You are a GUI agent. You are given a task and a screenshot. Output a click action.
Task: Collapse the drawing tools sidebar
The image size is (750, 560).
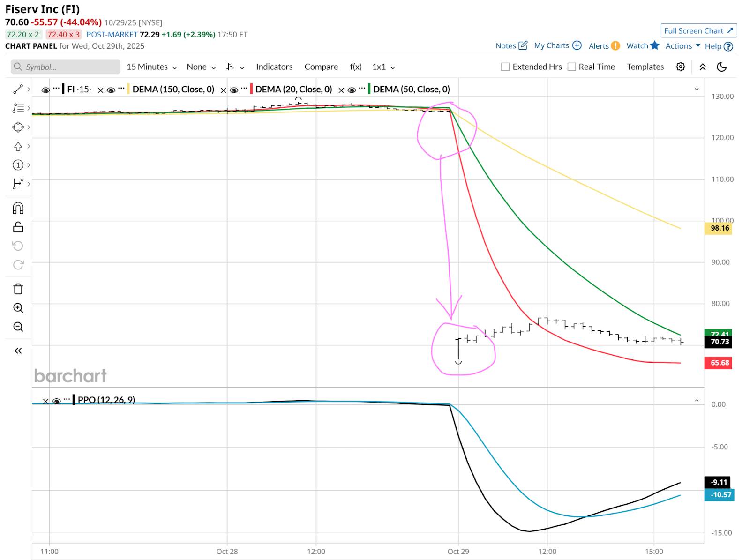click(18, 351)
